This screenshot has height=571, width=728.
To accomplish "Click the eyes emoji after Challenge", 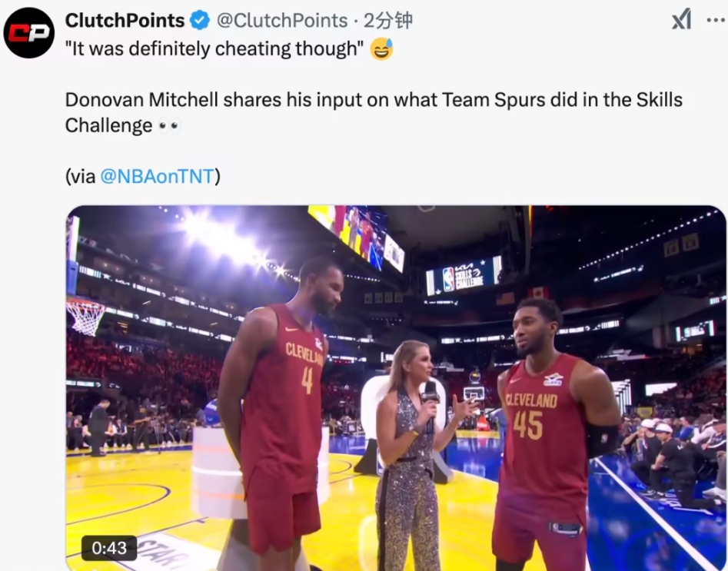I will click(169, 126).
